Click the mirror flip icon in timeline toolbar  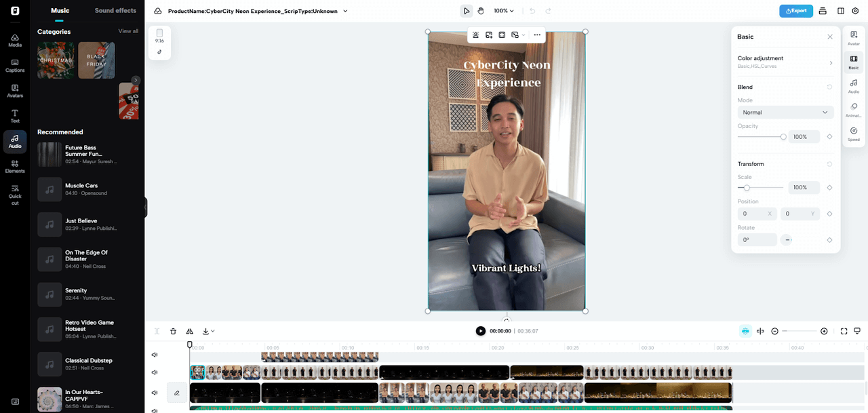pos(190,331)
